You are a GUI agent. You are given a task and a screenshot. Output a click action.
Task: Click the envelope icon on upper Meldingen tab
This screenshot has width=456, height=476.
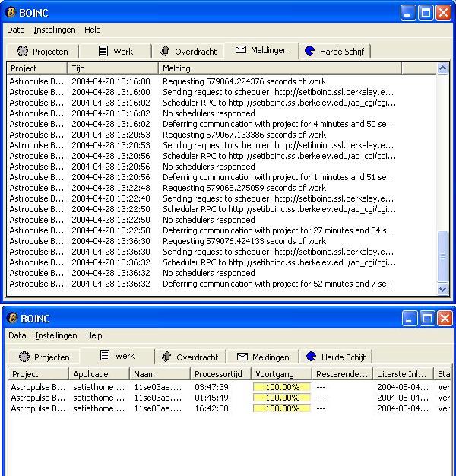click(x=241, y=49)
